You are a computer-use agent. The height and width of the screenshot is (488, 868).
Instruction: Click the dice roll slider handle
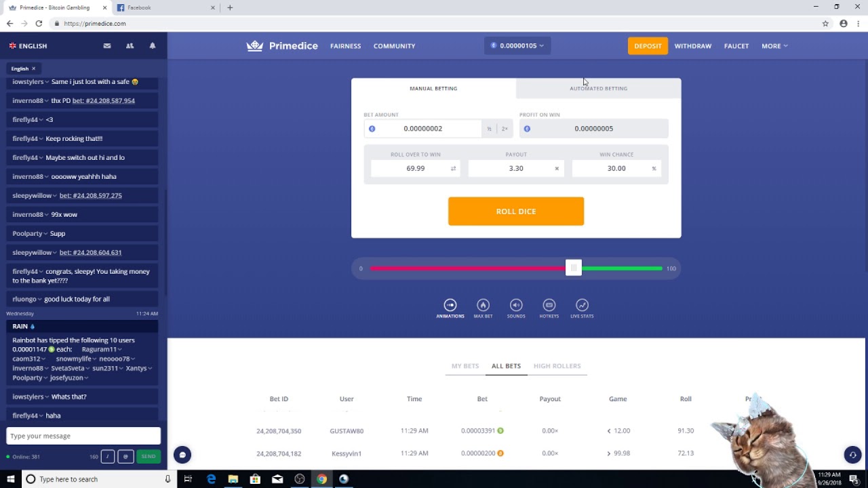pos(573,268)
